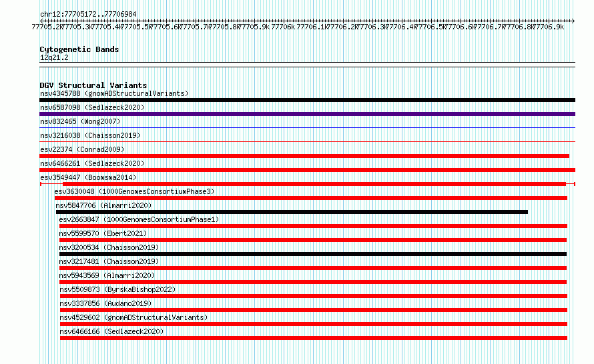This screenshot has width=594, height=364.
Task: Click the 77705.2k label on the ruler
Action: [47, 27]
